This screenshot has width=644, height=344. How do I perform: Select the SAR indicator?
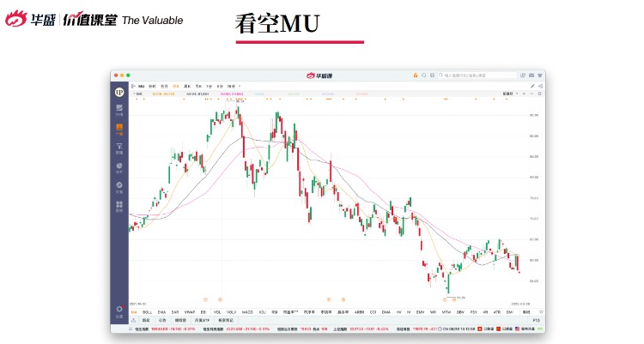click(175, 312)
